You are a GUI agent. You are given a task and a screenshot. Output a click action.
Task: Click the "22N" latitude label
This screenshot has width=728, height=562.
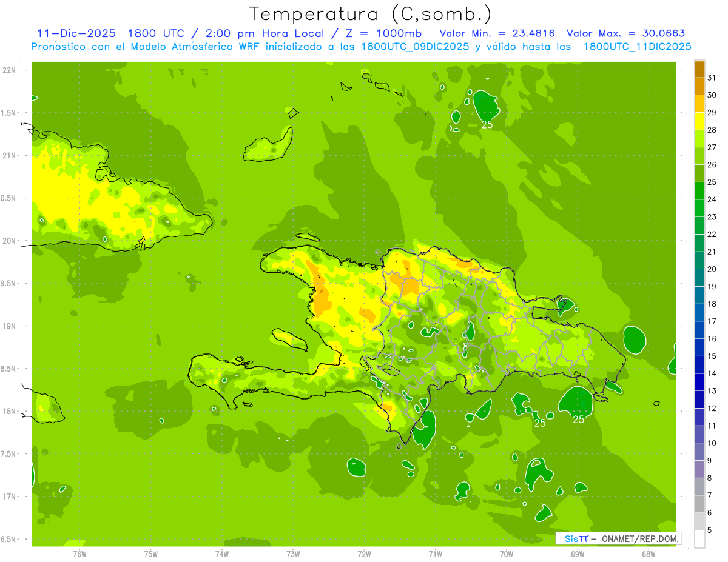9,70
